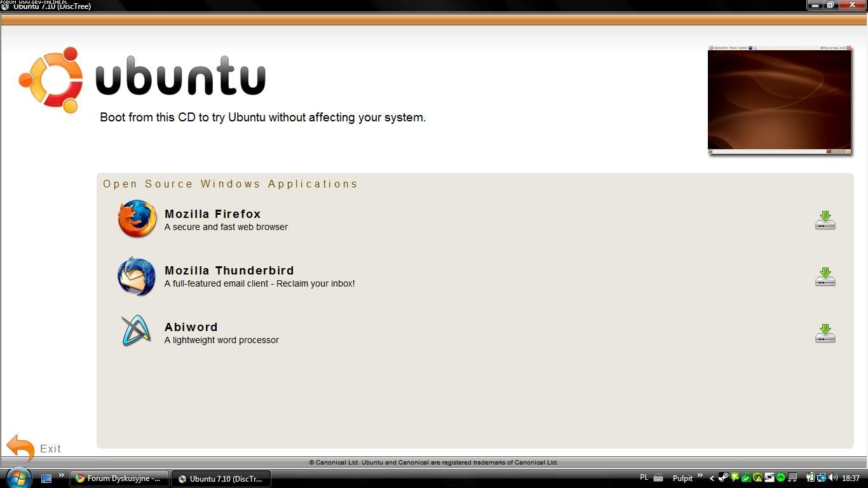The image size is (868, 488).
Task: Select the Ubuntu 7.10 DiscTree taskbar button
Action: pos(220,478)
